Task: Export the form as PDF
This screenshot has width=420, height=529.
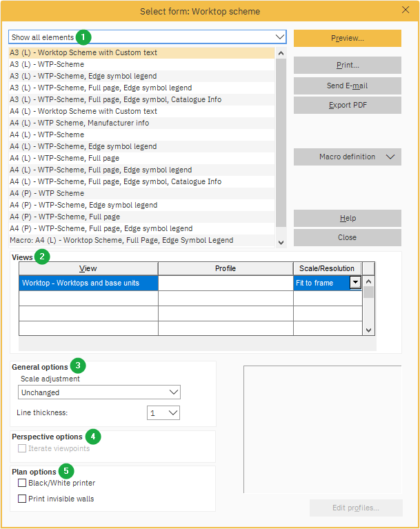Action: pos(347,106)
